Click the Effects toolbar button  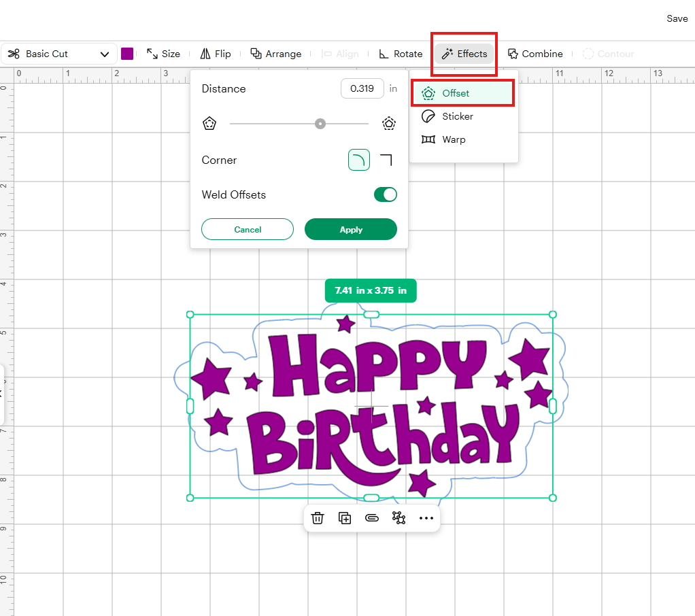click(x=464, y=54)
